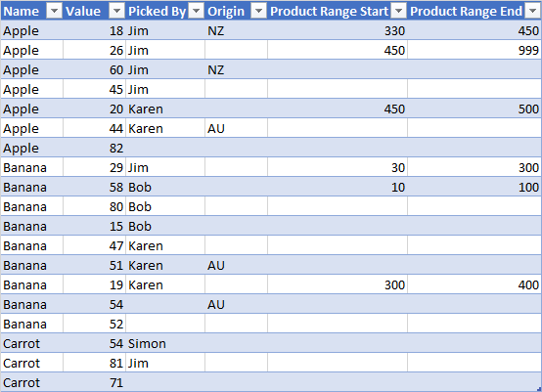
Task: Click the 400 Product Range End cell
Action: pyautogui.click(x=474, y=284)
